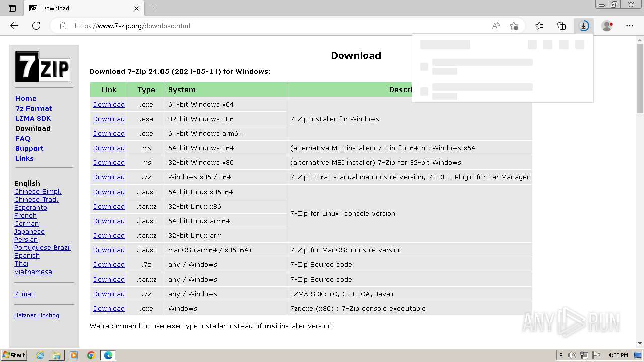
Task: Add this page to favorites star
Action: pos(514,26)
